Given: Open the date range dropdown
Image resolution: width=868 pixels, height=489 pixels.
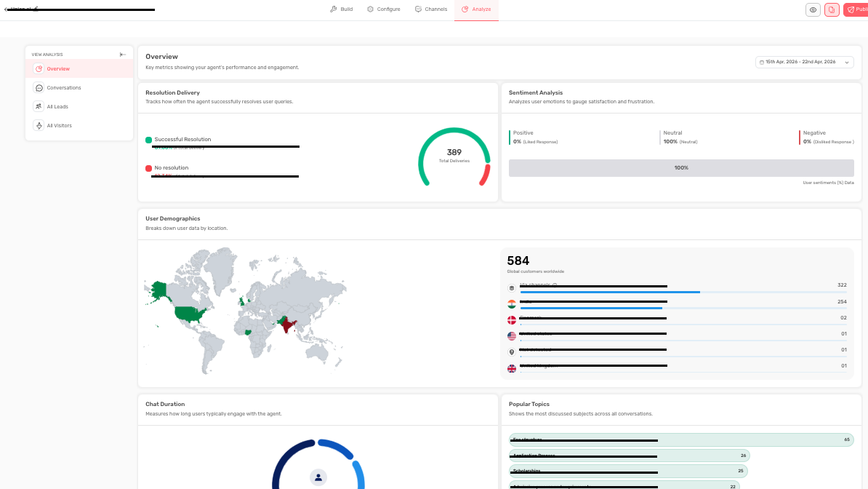Looking at the screenshot, I should pyautogui.click(x=804, y=62).
